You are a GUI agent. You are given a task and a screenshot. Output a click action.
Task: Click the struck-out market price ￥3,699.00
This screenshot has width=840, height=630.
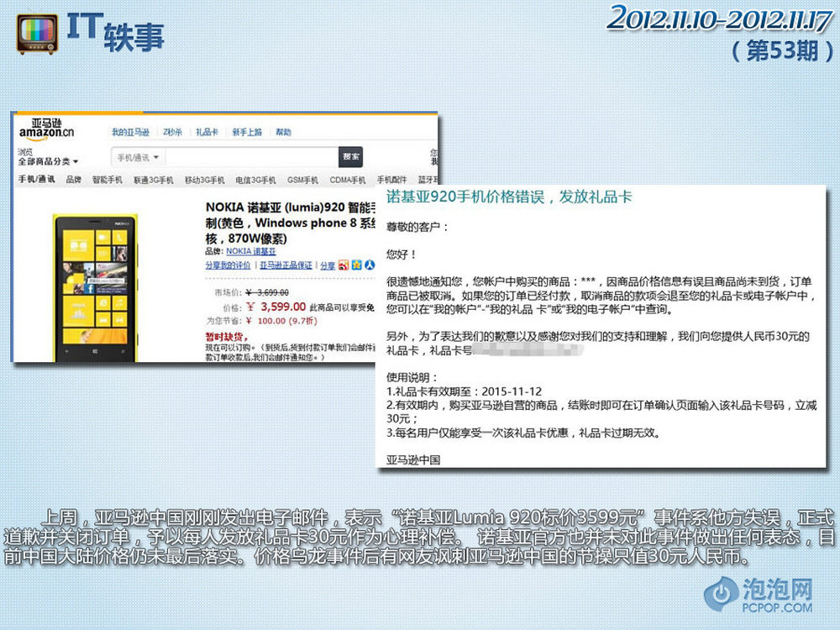[267, 292]
